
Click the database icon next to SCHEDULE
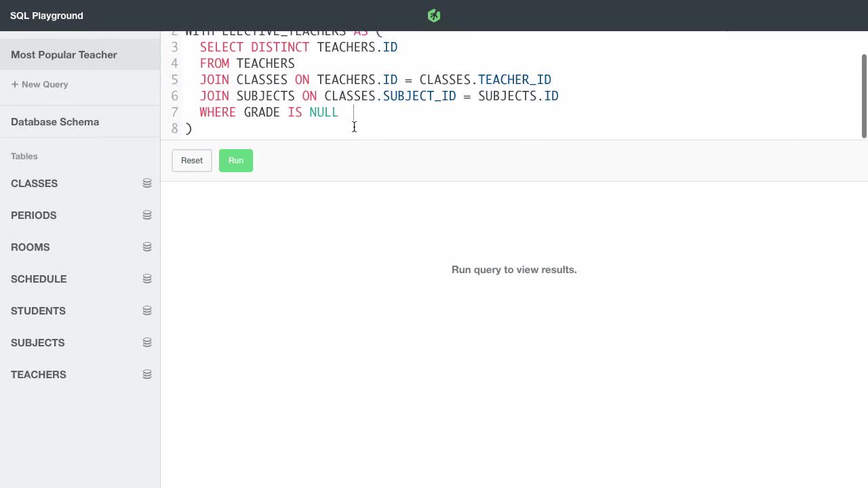[147, 279]
